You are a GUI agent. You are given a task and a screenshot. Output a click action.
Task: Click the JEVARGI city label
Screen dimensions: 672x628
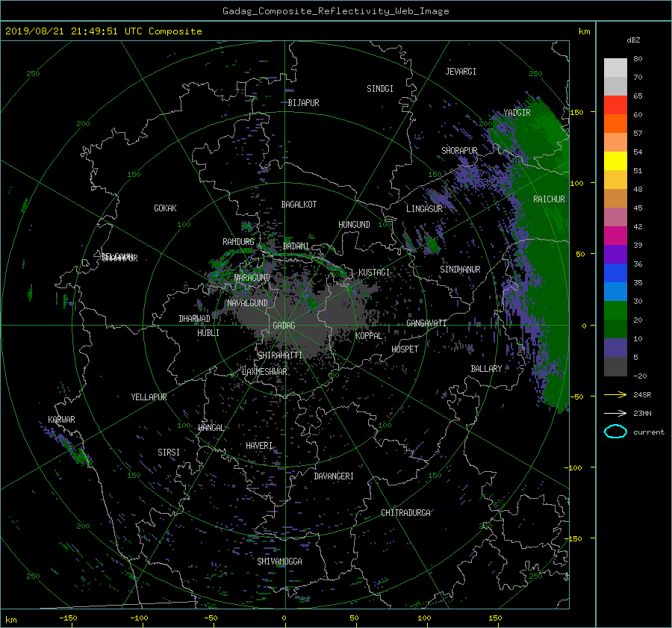click(x=461, y=72)
